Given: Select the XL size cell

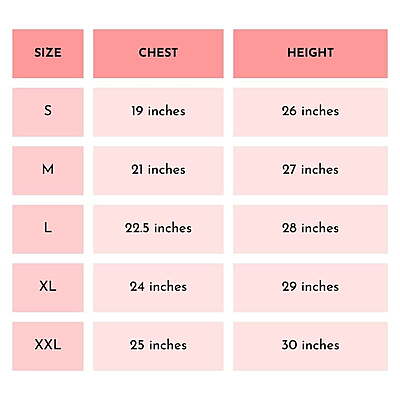Looking at the screenshot, I should pos(48,288).
